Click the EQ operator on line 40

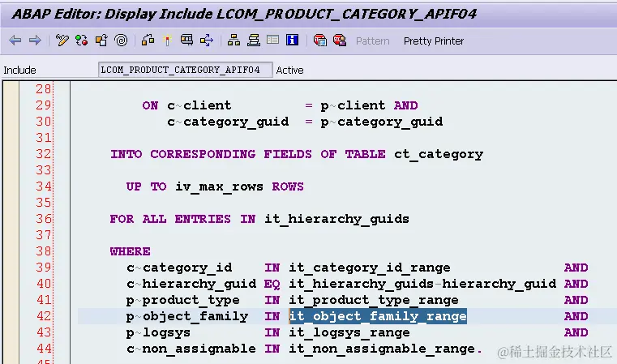coord(272,284)
